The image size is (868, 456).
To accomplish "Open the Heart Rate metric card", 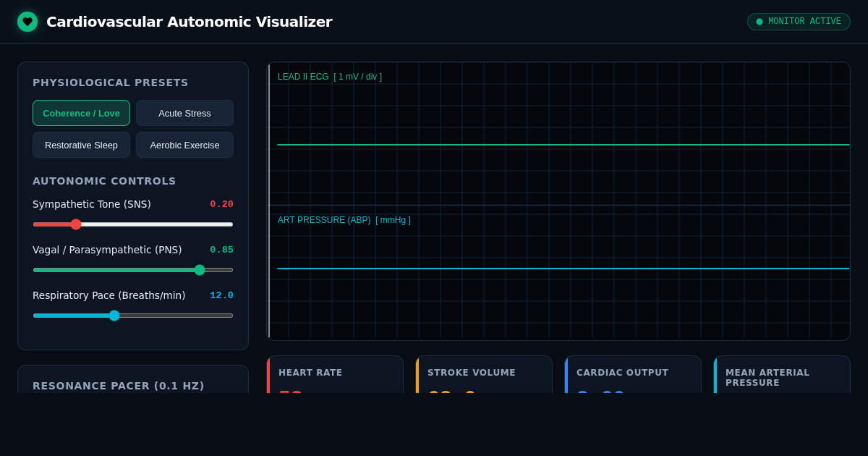I will (335, 374).
